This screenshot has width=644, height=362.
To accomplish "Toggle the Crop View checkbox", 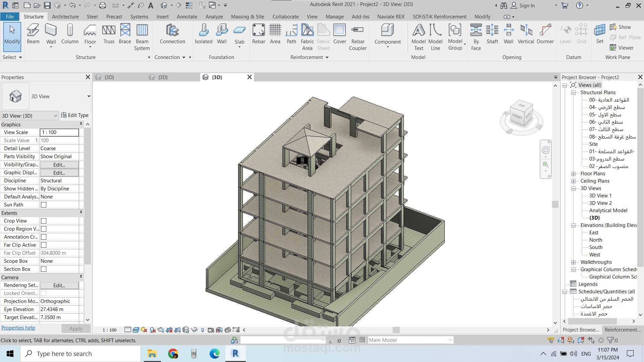I will [x=44, y=221].
